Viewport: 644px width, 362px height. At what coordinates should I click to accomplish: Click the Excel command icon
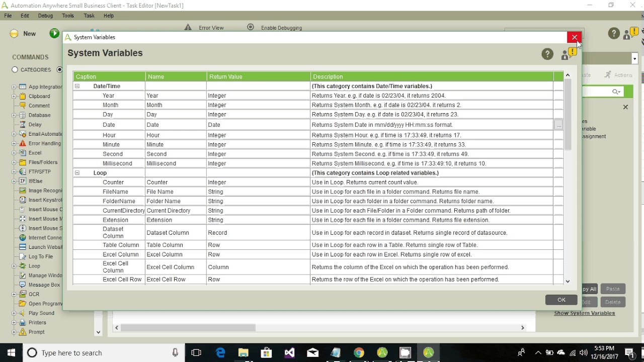point(23,153)
